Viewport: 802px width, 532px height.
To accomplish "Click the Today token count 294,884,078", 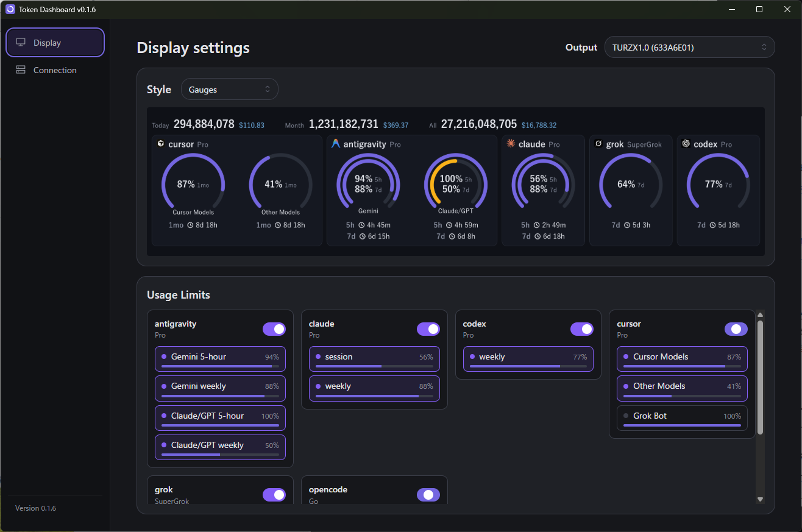I will [204, 124].
